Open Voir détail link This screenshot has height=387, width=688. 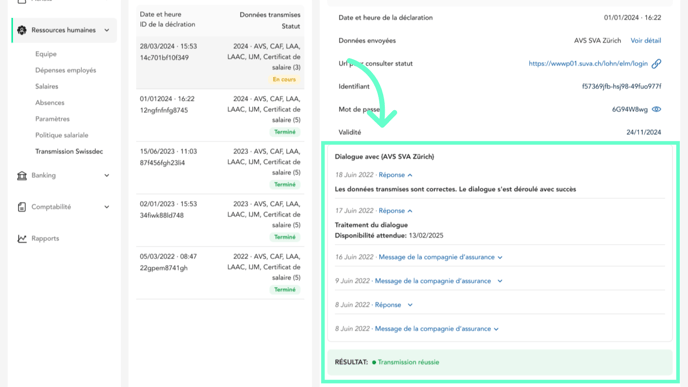(645, 40)
